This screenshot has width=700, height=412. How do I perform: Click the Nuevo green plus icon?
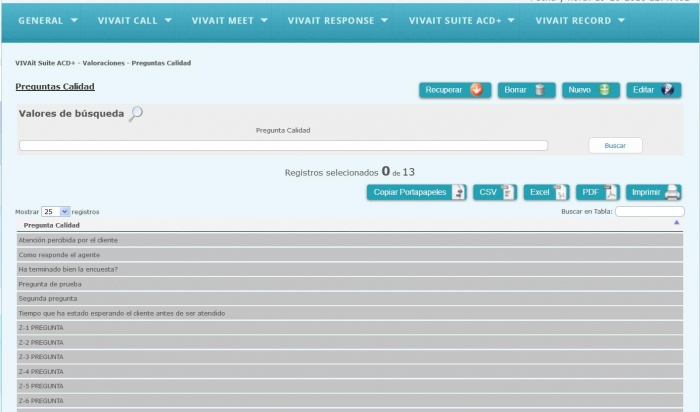pos(604,90)
